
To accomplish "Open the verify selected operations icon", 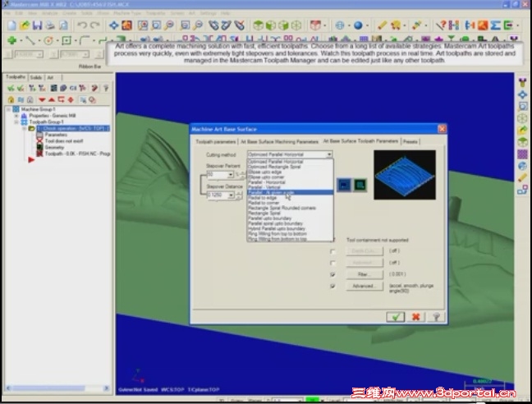I will [63, 88].
